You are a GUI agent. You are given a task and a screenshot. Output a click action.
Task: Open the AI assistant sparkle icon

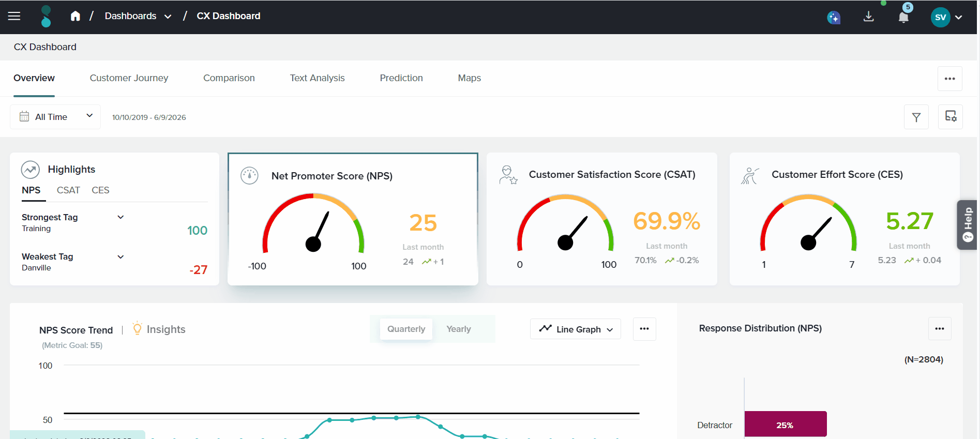point(834,18)
